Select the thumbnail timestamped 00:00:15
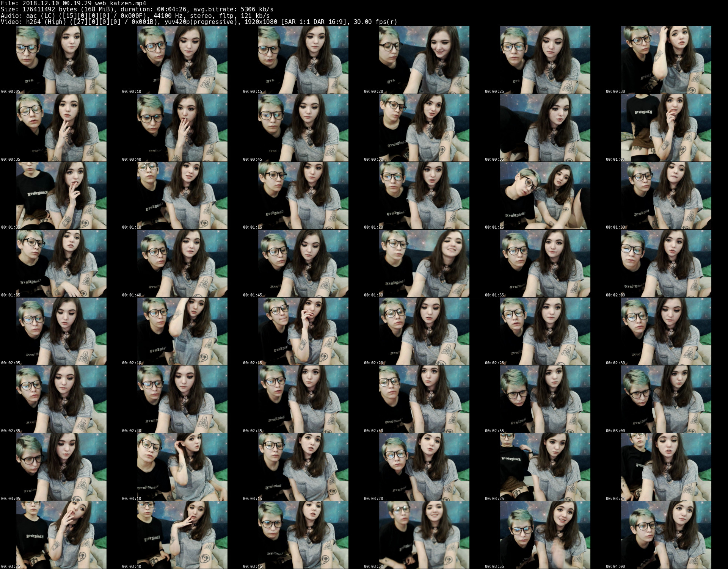 point(303,60)
